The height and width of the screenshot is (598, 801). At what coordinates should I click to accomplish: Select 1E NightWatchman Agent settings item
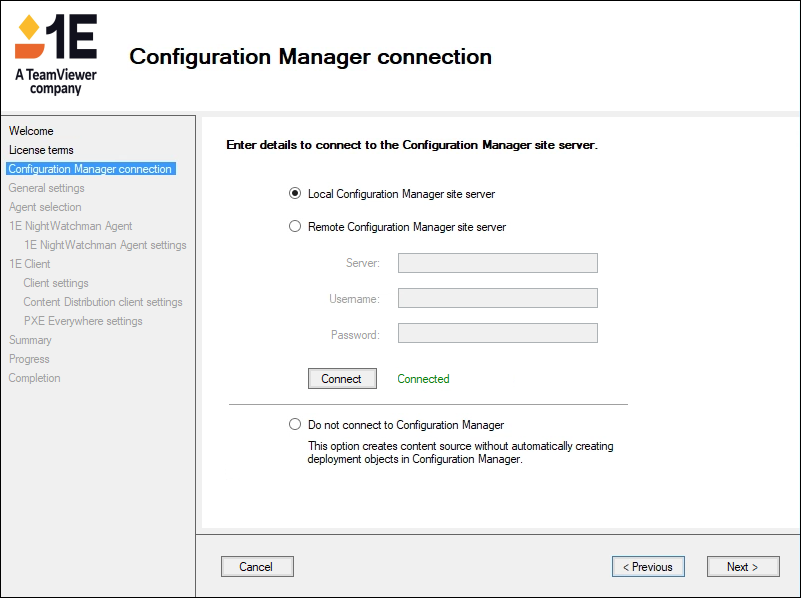pyautogui.click(x=105, y=245)
